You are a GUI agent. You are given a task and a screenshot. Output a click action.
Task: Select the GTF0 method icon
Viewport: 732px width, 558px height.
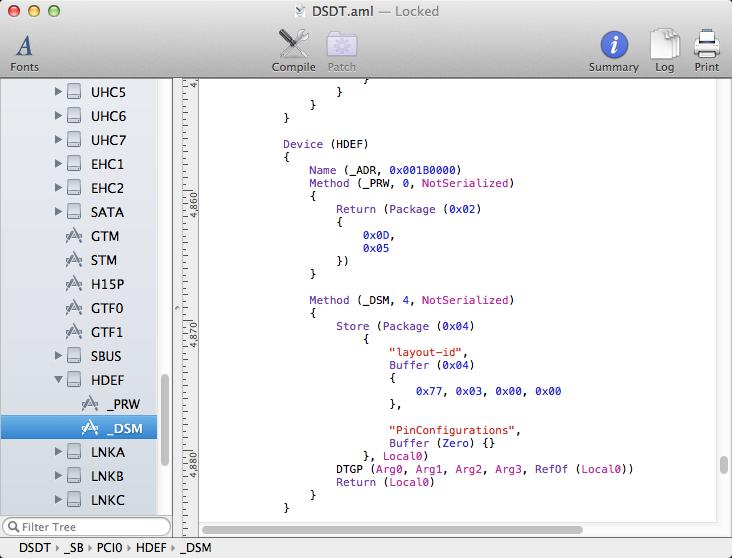74,308
